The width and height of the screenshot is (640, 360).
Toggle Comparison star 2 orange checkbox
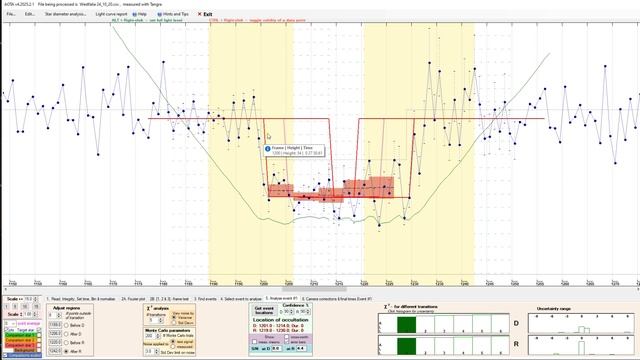[x=39, y=340]
